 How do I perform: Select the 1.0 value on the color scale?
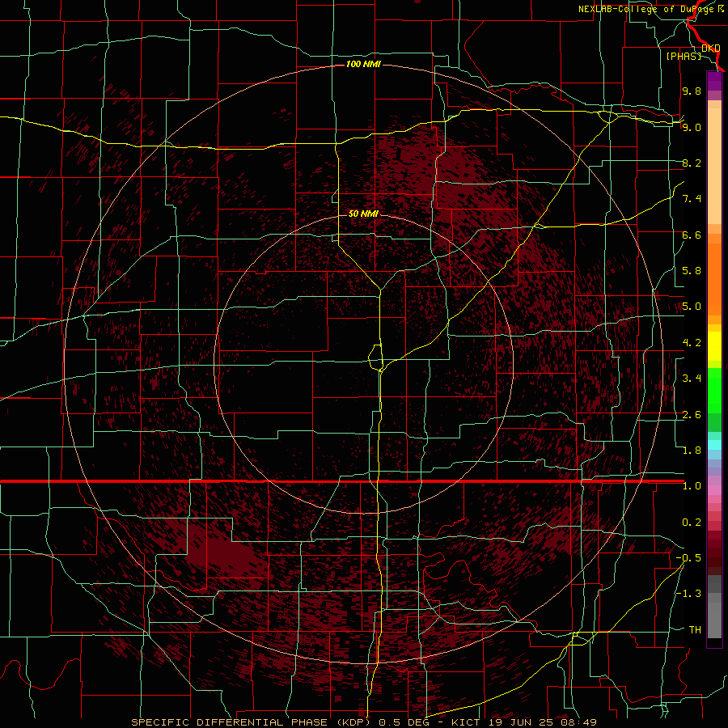pyautogui.click(x=692, y=486)
